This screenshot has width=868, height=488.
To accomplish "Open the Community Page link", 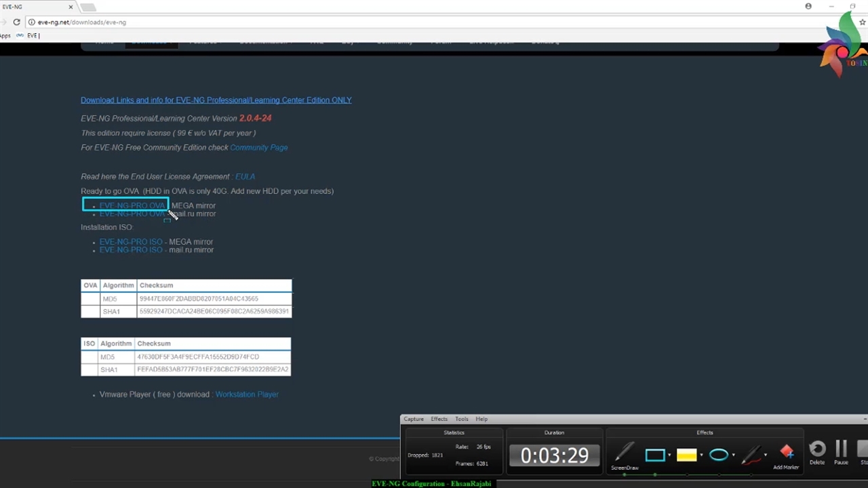I will pyautogui.click(x=258, y=148).
